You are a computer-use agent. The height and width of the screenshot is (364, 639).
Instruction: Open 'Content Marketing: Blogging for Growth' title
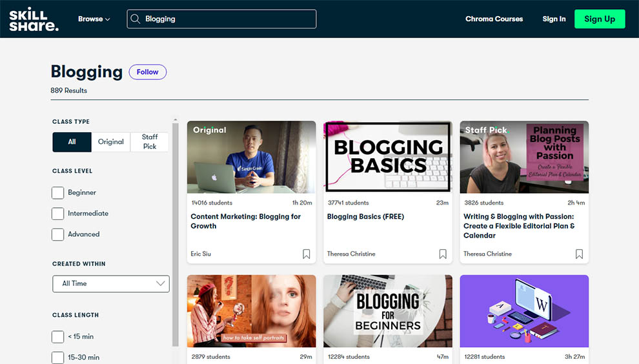click(246, 221)
